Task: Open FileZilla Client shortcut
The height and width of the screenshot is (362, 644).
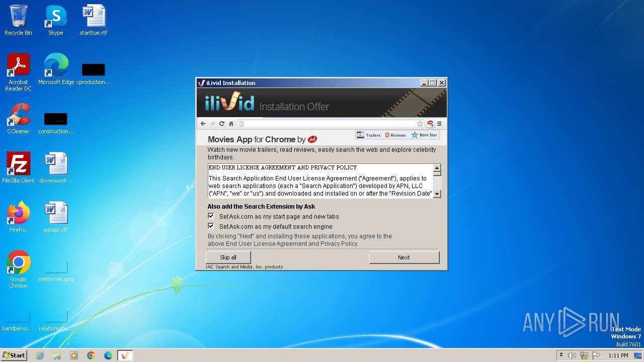Action: pos(18,168)
